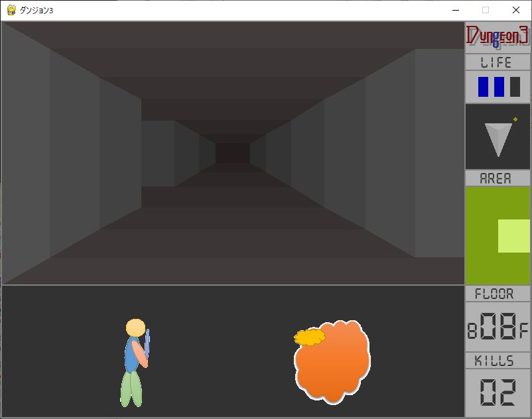
Task: Click the dark green region of the area map
Action: (482, 252)
